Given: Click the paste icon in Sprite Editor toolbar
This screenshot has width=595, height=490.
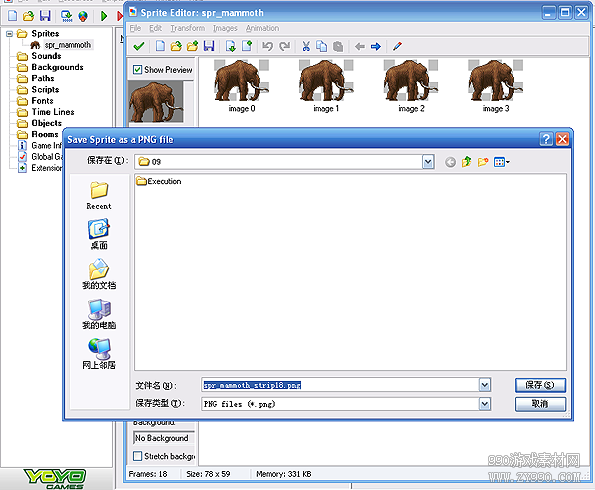Looking at the screenshot, I should click(x=338, y=46).
